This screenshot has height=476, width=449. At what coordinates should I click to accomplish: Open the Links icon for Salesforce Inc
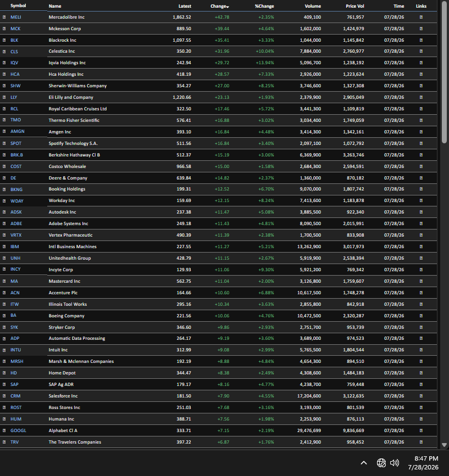click(x=421, y=396)
